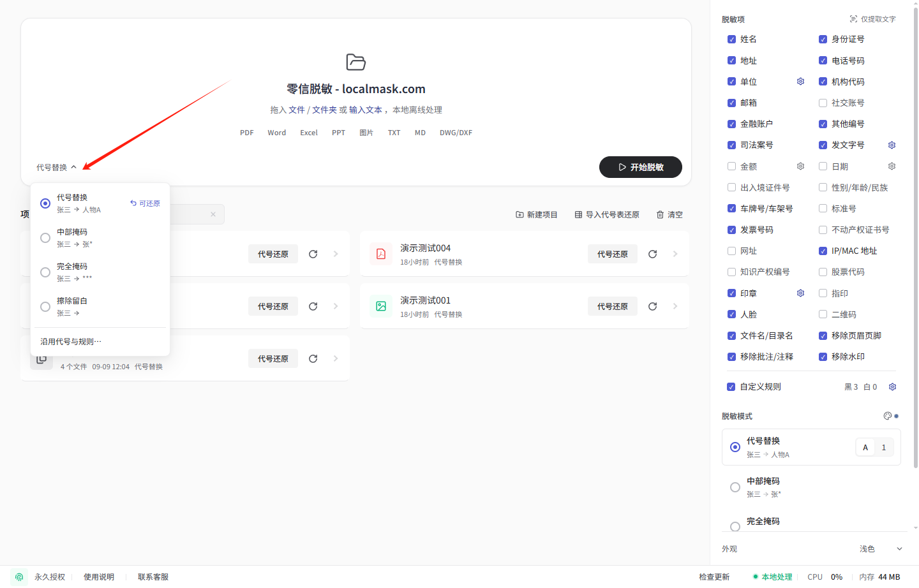Collapse the 代号替换 mode dropdown
Screen dimensions: 919x588
[56, 167]
